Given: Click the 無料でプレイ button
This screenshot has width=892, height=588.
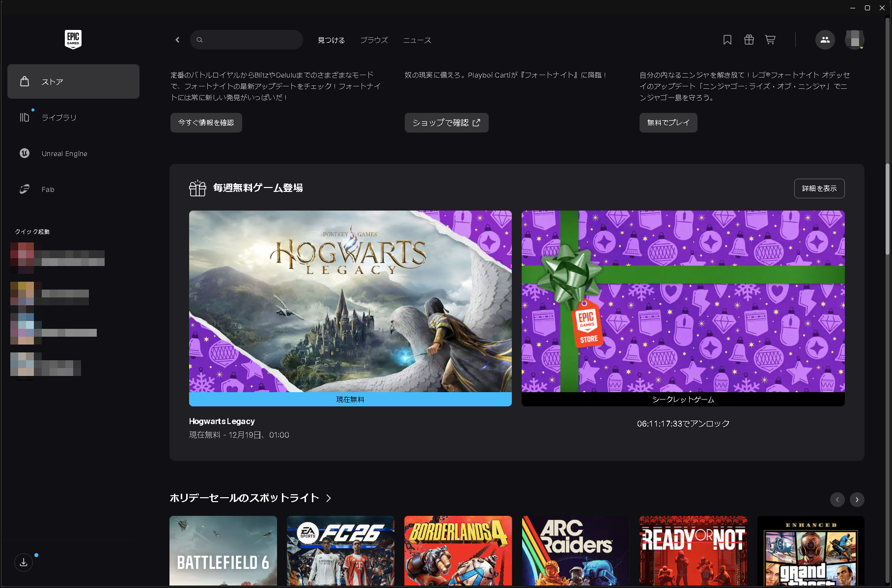Looking at the screenshot, I should point(668,123).
